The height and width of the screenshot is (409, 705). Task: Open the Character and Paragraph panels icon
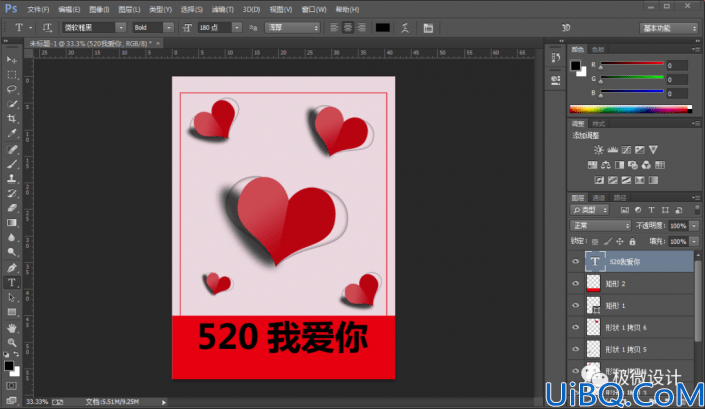point(428,28)
